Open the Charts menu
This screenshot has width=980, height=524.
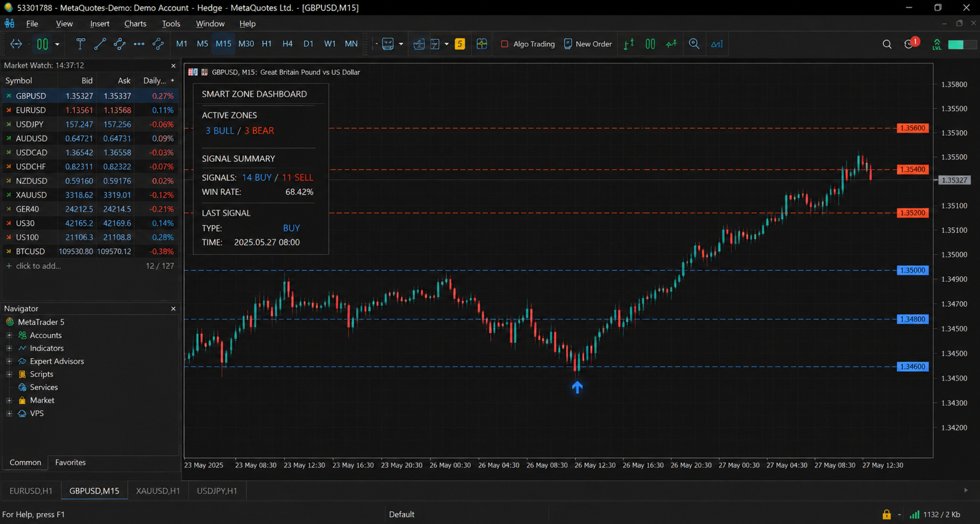click(x=135, y=23)
